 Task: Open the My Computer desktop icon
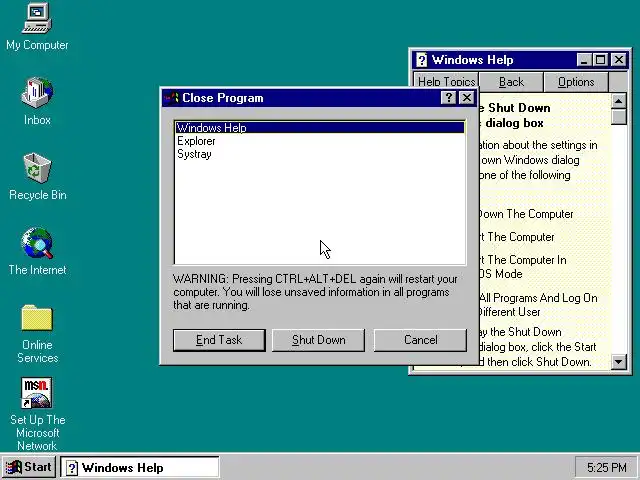(x=37, y=27)
